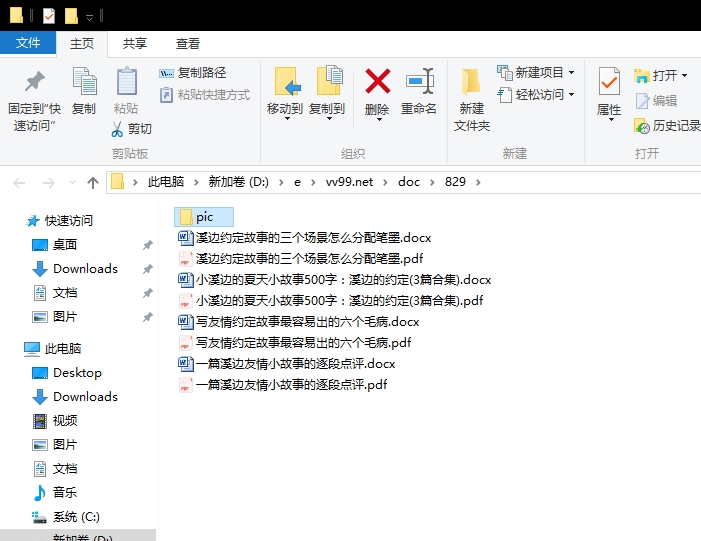Open the Open (打开) dropdown button
This screenshot has height=541, width=701.
click(661, 76)
